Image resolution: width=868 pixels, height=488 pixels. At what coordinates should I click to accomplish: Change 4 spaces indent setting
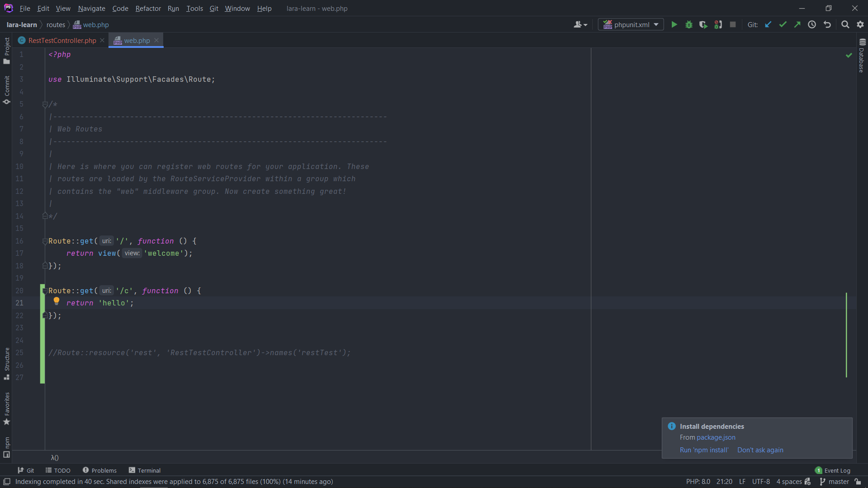pyautogui.click(x=789, y=482)
